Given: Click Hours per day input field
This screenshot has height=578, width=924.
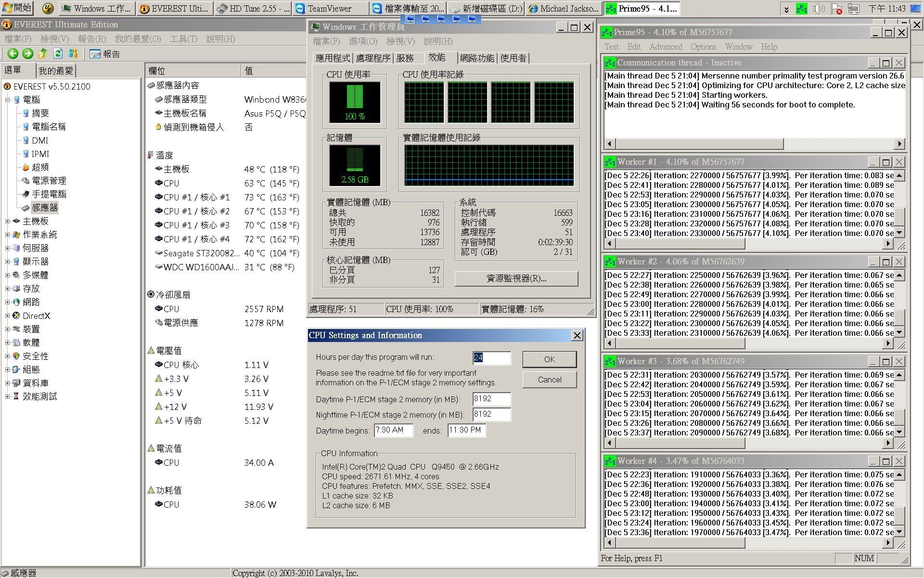Looking at the screenshot, I should click(x=492, y=358).
